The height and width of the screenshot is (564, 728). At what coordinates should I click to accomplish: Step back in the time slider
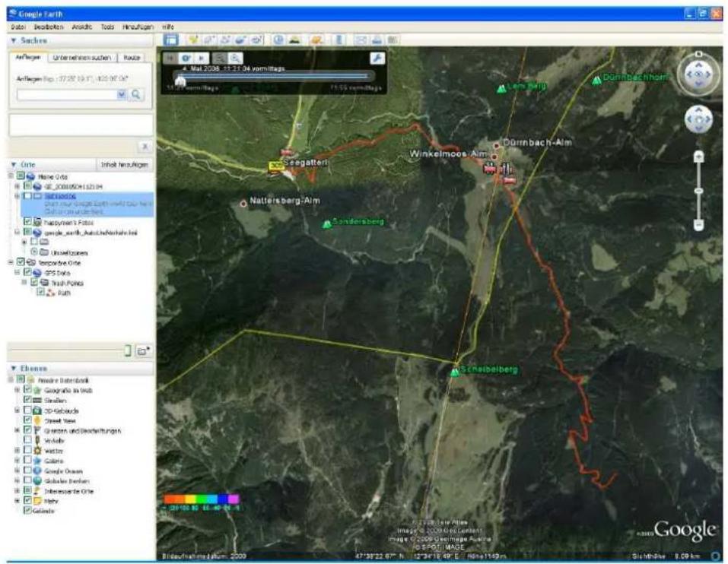[x=170, y=58]
